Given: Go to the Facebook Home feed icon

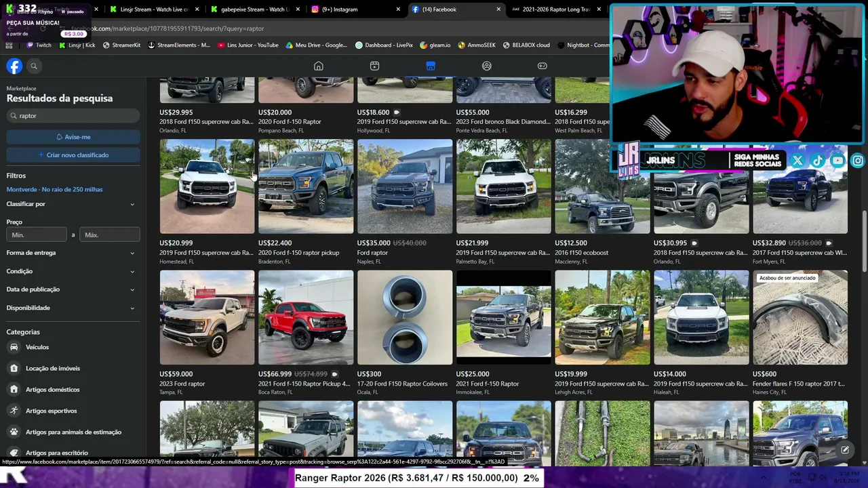Looking at the screenshot, I should click(318, 66).
